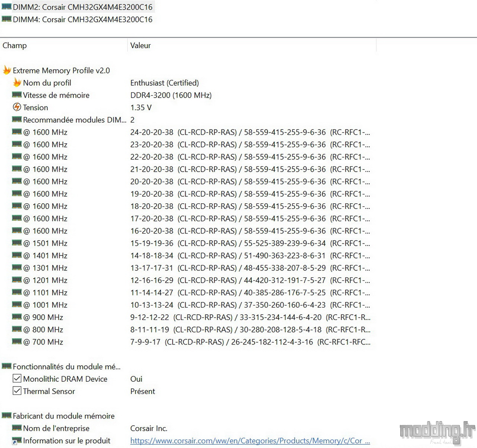
Task: Click the flame icon next to Nom du profil
Action: pyautogui.click(x=17, y=82)
